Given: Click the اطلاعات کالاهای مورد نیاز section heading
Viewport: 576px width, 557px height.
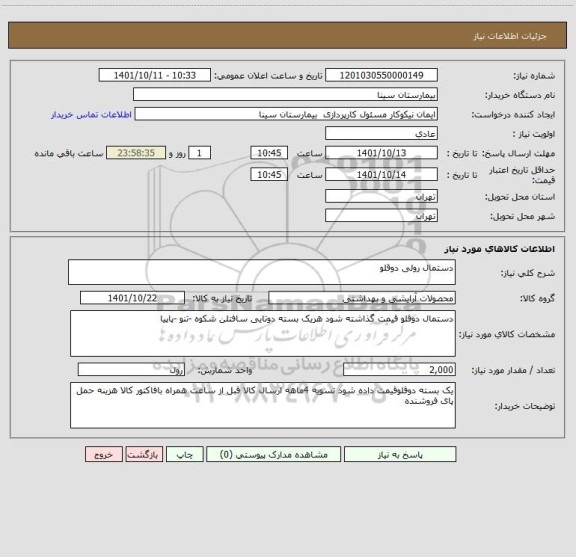Looking at the screenshot, I should [500, 249].
